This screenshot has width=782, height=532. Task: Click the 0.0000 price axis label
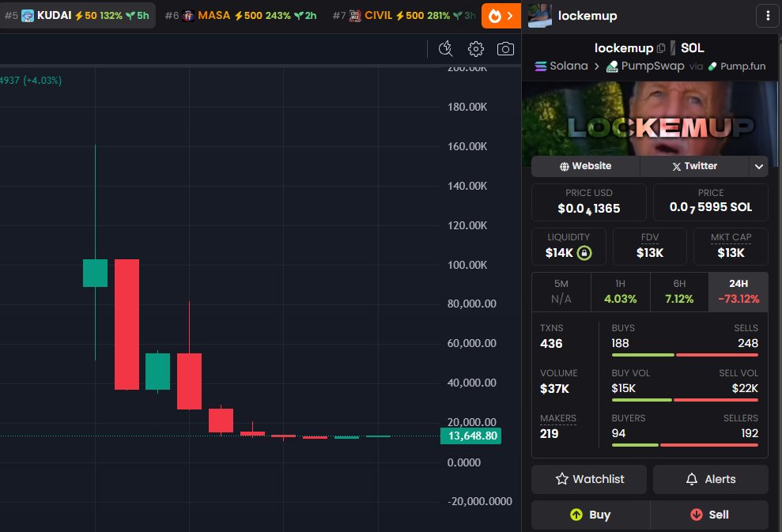click(x=464, y=462)
